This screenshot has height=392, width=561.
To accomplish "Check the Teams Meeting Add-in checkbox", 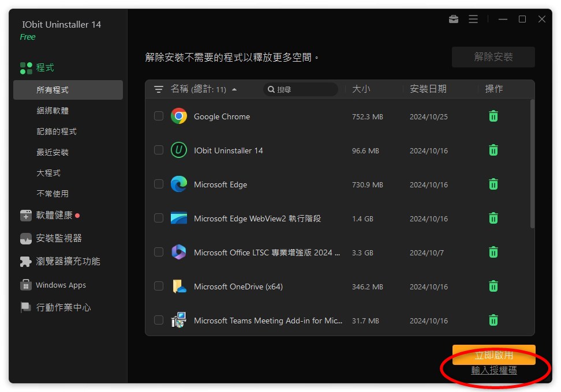I will [159, 320].
